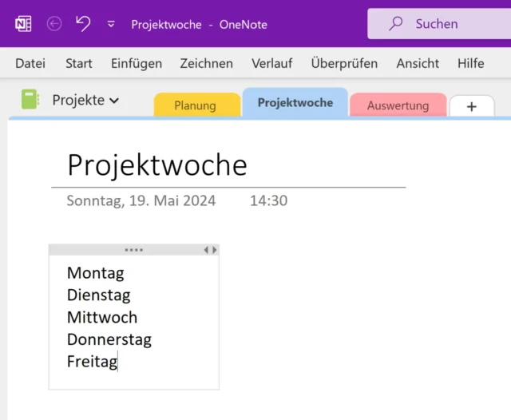Click the page date Sonntag, 19. Mai 2024
Viewport: 511px width, 420px height.
(x=141, y=200)
